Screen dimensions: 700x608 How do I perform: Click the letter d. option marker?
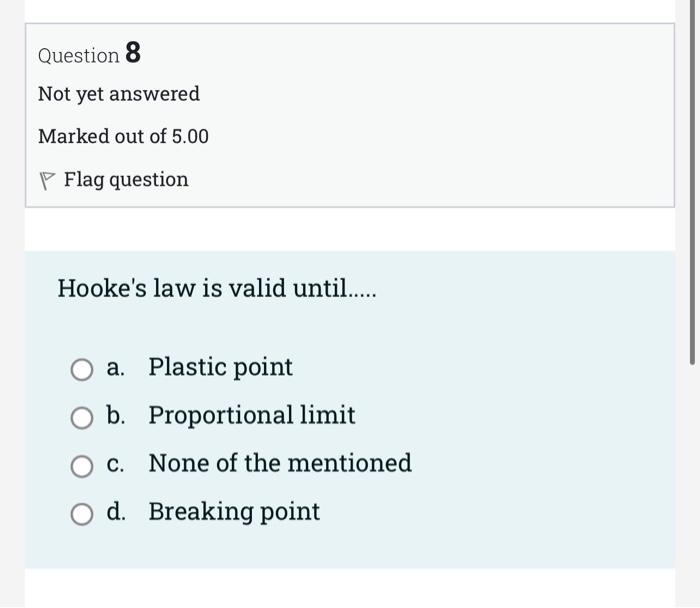pyautogui.click(x=115, y=512)
